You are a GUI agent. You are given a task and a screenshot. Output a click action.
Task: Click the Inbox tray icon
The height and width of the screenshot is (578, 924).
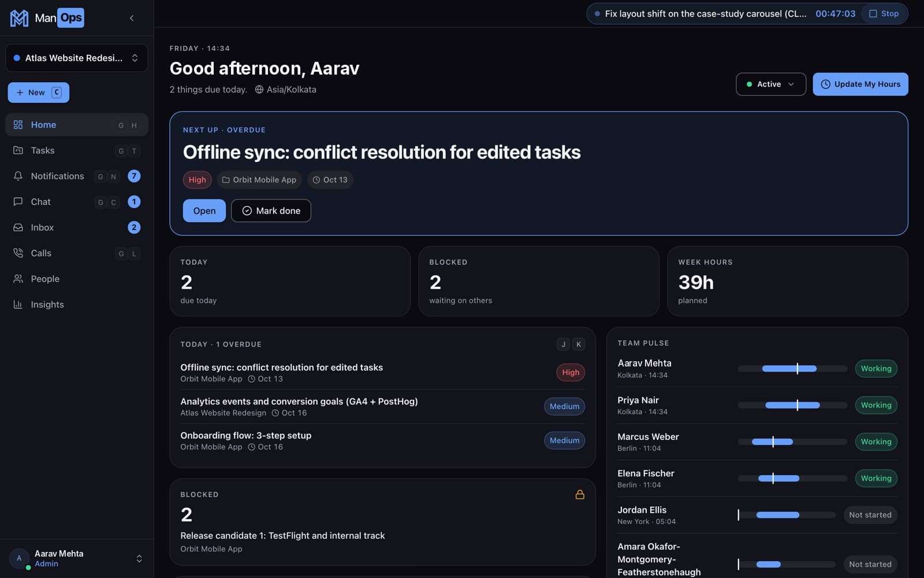(x=18, y=228)
